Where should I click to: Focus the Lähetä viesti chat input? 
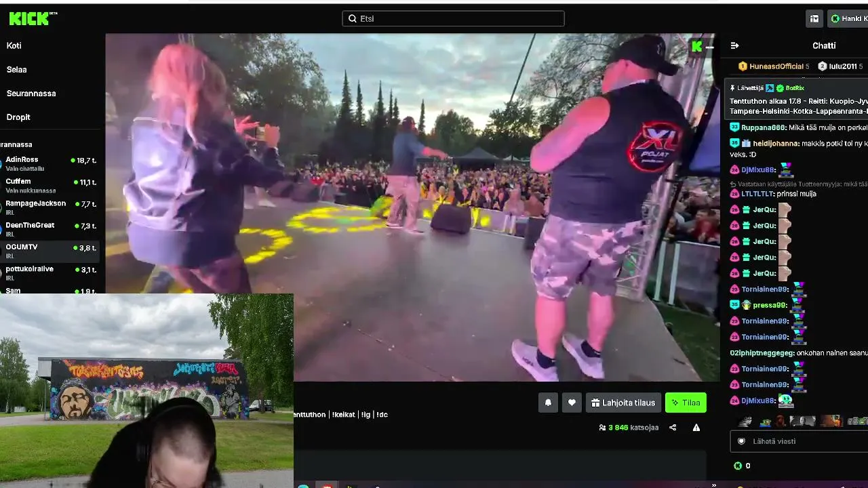(x=800, y=441)
